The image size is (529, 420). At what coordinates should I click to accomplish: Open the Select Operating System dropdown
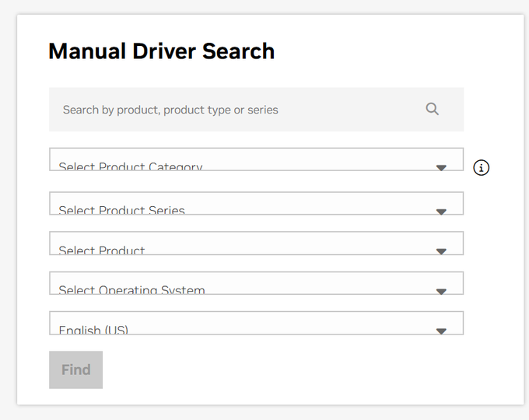(x=257, y=283)
